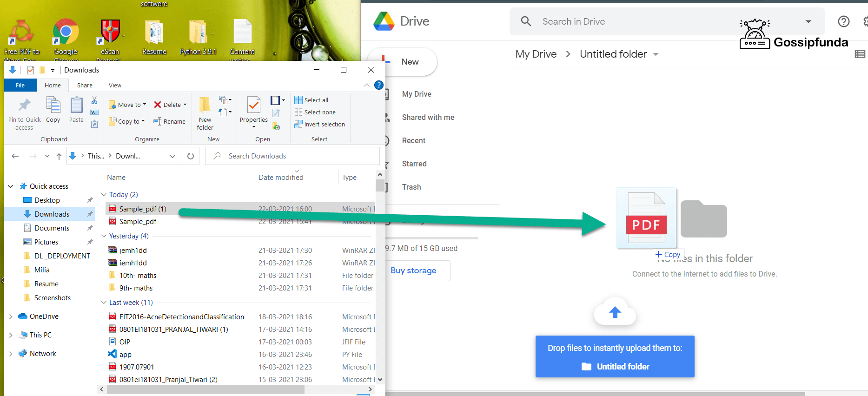The height and width of the screenshot is (396, 868).
Task: Collapse the Yesterday (4) group
Action: click(x=104, y=236)
